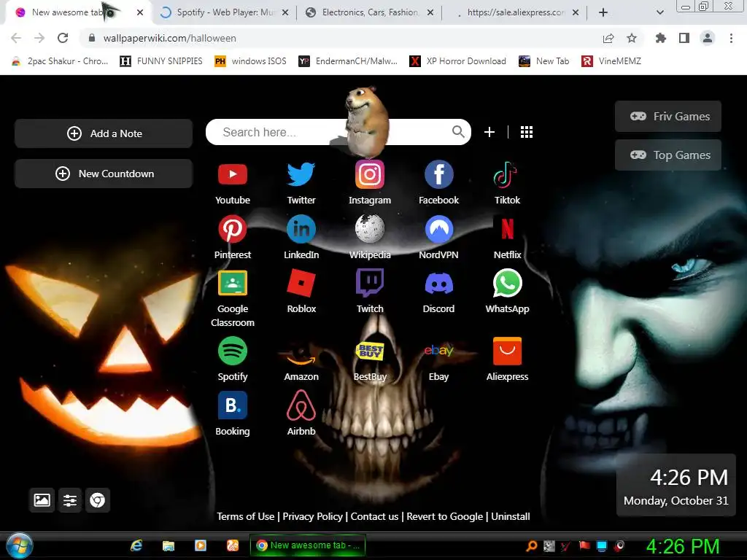Switch to the Spotify Web Player tab

[x=225, y=12]
